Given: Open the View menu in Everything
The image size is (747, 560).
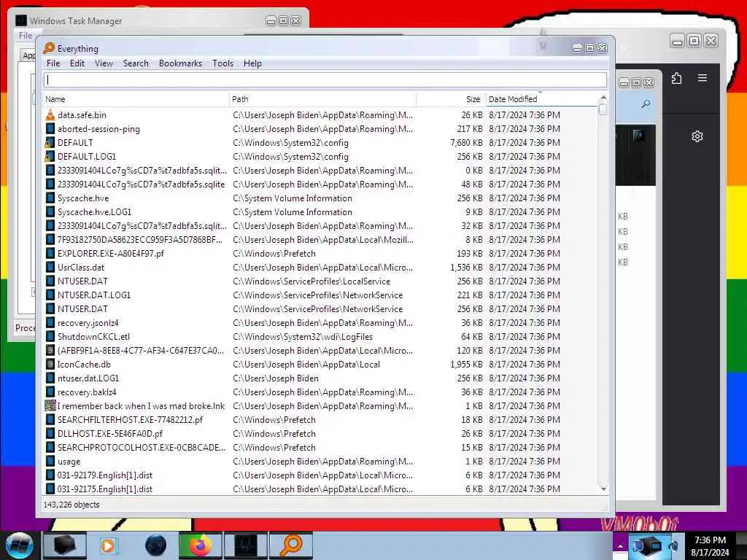Looking at the screenshot, I should [x=104, y=63].
